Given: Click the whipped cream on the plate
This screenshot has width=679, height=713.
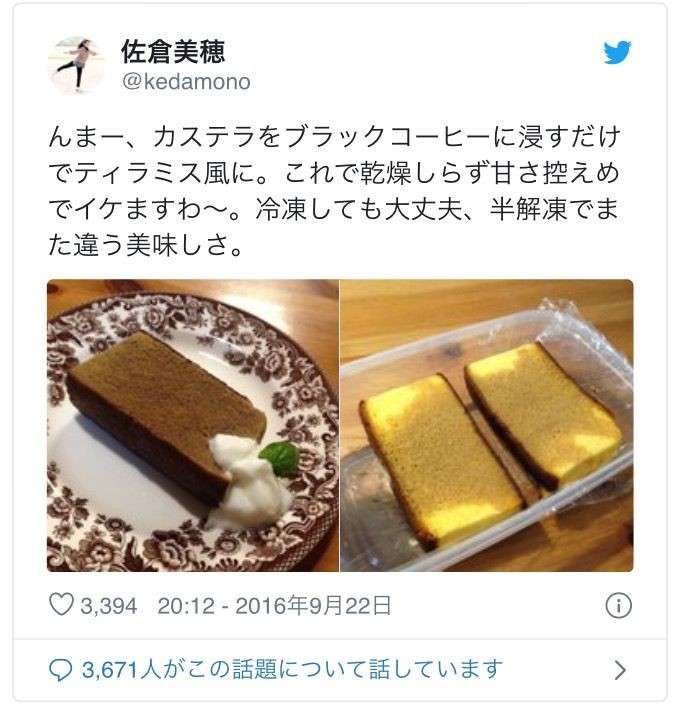Looking at the screenshot, I should tap(248, 475).
